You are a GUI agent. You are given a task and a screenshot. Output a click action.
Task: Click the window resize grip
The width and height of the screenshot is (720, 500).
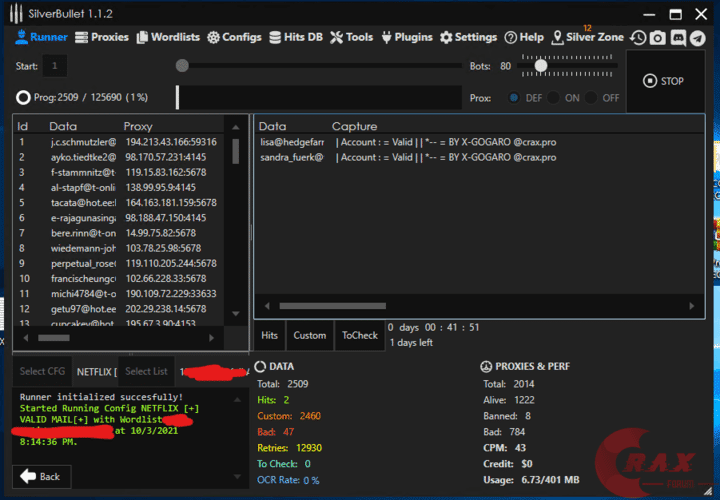708,491
